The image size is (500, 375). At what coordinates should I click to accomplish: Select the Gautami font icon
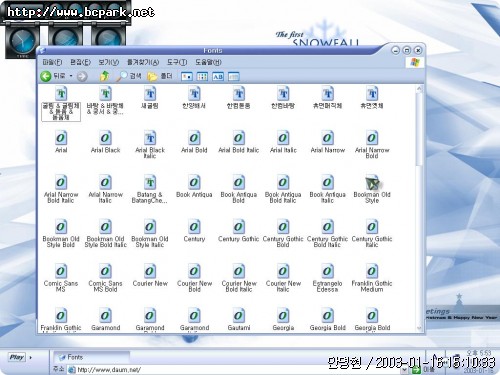239,316
